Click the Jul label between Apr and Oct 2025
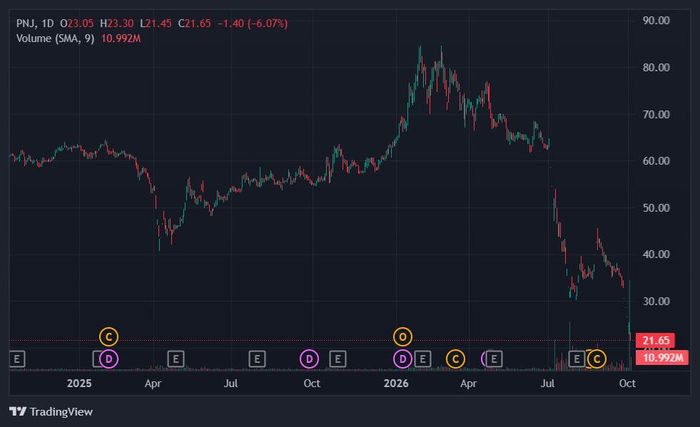700x427 pixels. 230,383
